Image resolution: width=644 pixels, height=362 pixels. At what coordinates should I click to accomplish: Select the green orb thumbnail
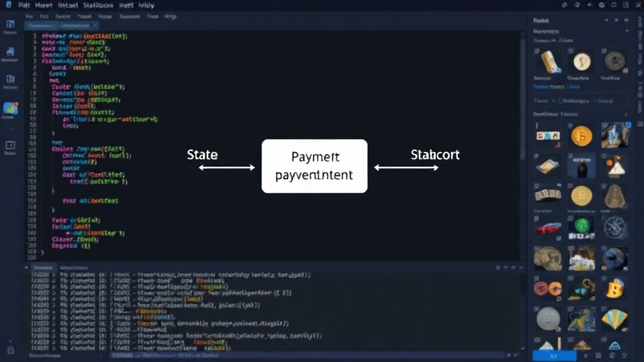click(x=582, y=226)
